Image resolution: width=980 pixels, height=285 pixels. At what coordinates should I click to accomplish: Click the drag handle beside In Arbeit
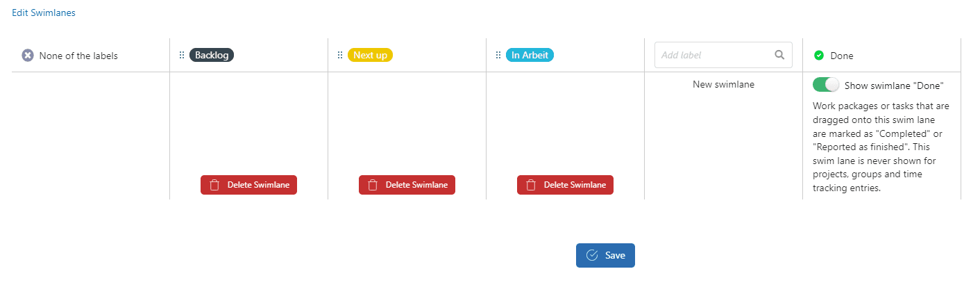[x=498, y=55]
